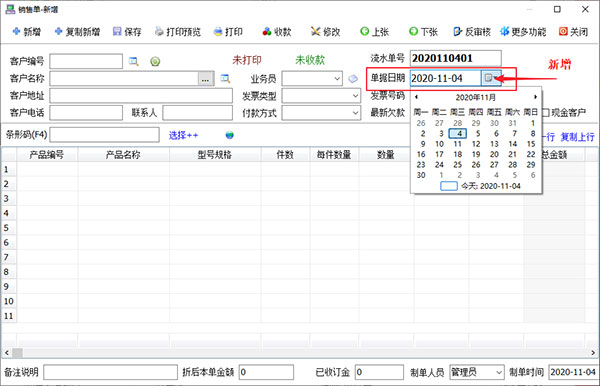
Task: Click the 已收订金 field
Action: coord(379,372)
